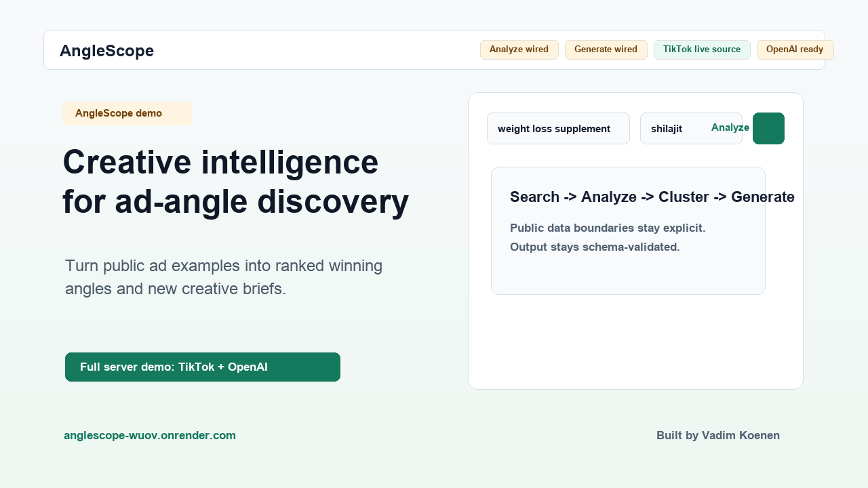The width and height of the screenshot is (868, 488).
Task: Click Built by Vadim Koenen text
Action: click(x=718, y=435)
